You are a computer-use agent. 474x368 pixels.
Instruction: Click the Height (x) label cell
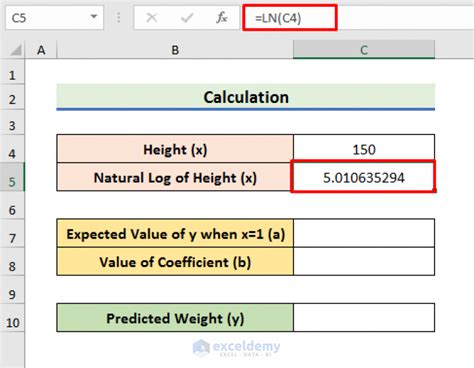click(x=175, y=149)
